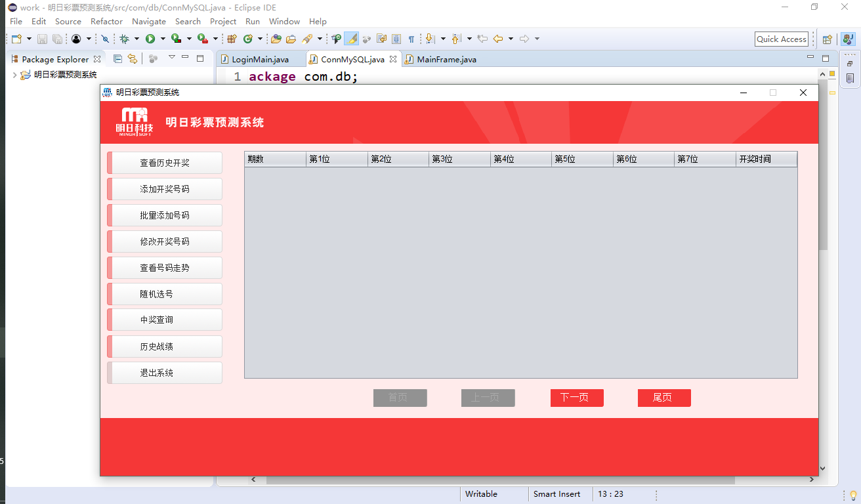Close the ConnMySQL.java editor tab
The height and width of the screenshot is (504, 861).
click(x=393, y=59)
